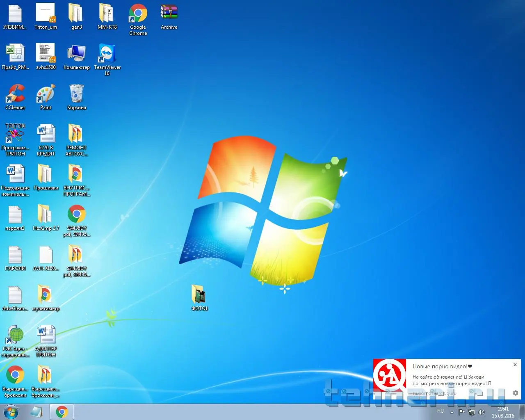This screenshot has width=525, height=420.
Task: Select the SI4435DY folder icon
Action: (x=77, y=260)
